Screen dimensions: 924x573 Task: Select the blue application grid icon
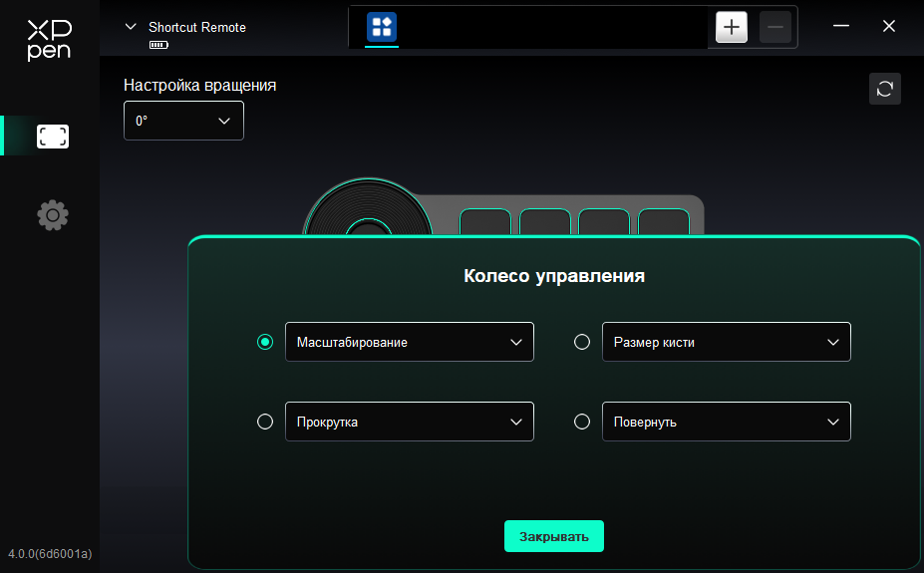382,27
